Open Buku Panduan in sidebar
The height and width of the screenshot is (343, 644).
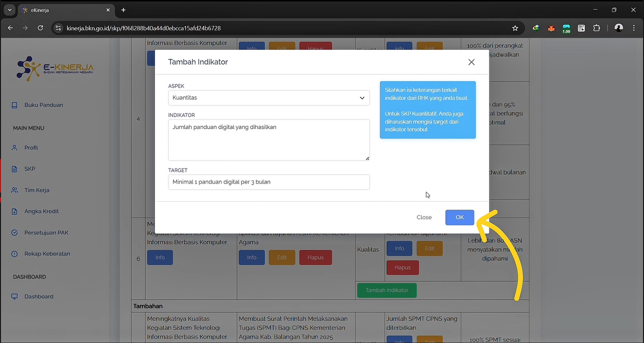click(x=44, y=105)
